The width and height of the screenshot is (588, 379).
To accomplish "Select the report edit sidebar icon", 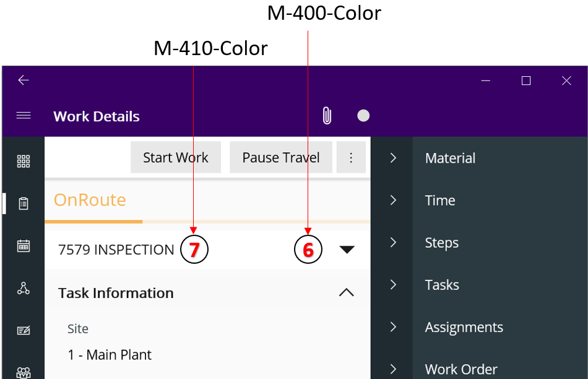I will [x=23, y=330].
